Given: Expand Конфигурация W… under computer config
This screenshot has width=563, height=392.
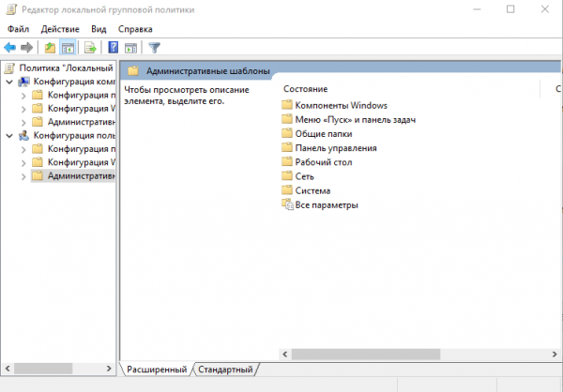Looking at the screenshot, I should pos(23,109).
